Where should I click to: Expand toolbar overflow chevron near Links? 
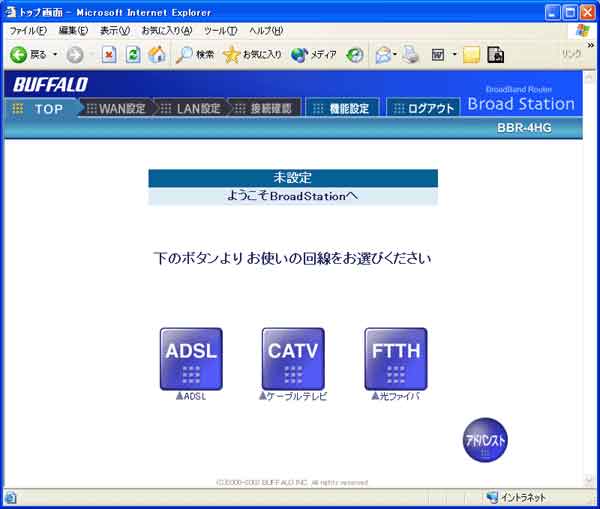pos(591,46)
